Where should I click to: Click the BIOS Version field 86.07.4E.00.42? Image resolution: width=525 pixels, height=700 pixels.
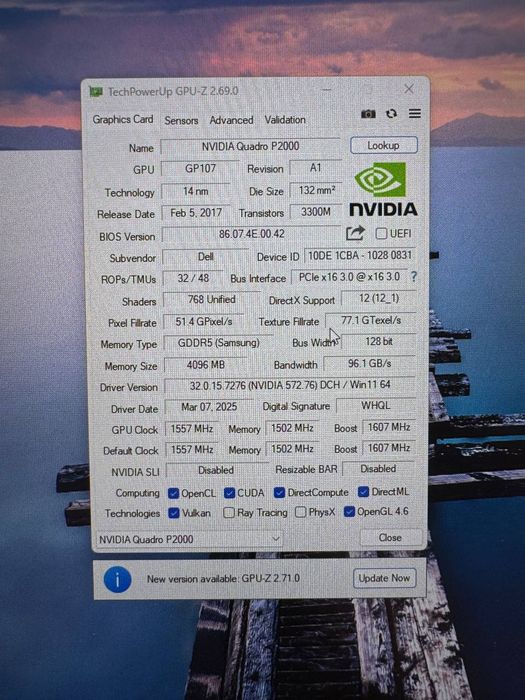[251, 234]
